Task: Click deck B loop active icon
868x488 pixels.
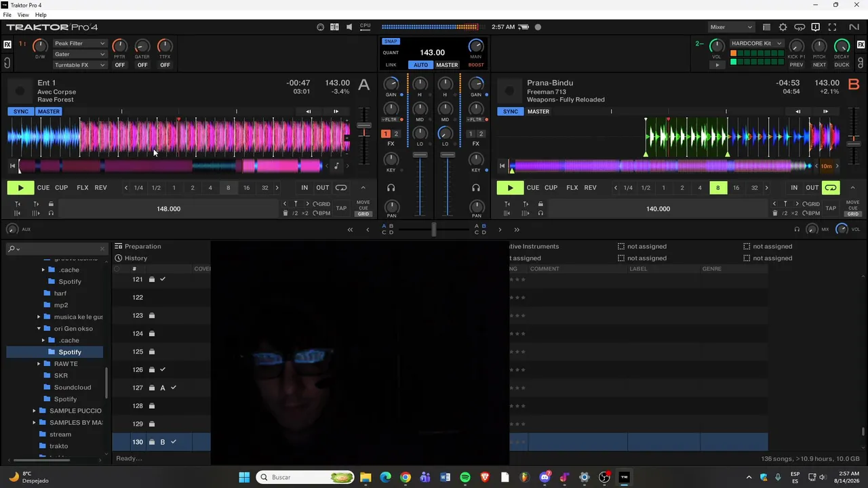Action: coord(831,188)
